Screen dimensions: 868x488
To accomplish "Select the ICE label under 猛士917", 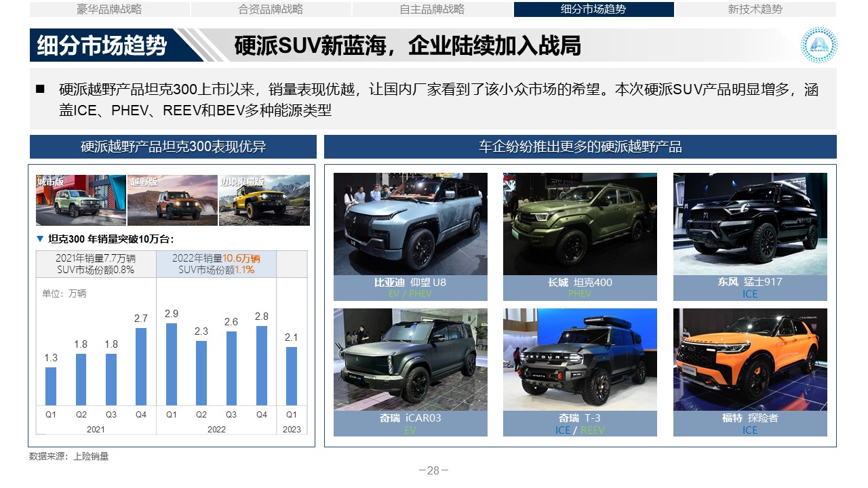I will pyautogui.click(x=750, y=294).
